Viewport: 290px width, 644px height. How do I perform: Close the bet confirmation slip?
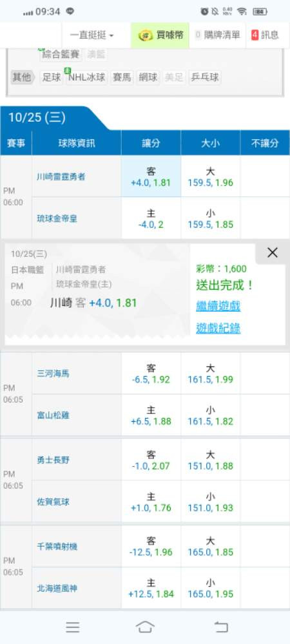[272, 253]
